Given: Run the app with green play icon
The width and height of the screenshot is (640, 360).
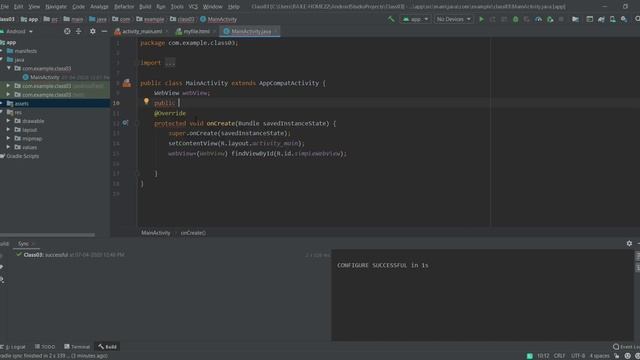Looking at the screenshot, I should [481, 19].
